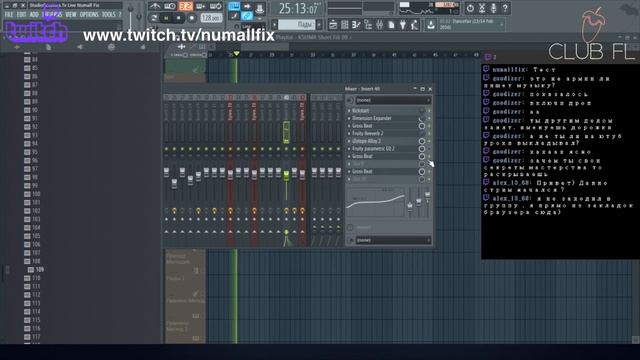Viewport: 640px width, 360px height.
Task: Click the green selected mixer track fader
Action: pyautogui.click(x=286, y=176)
